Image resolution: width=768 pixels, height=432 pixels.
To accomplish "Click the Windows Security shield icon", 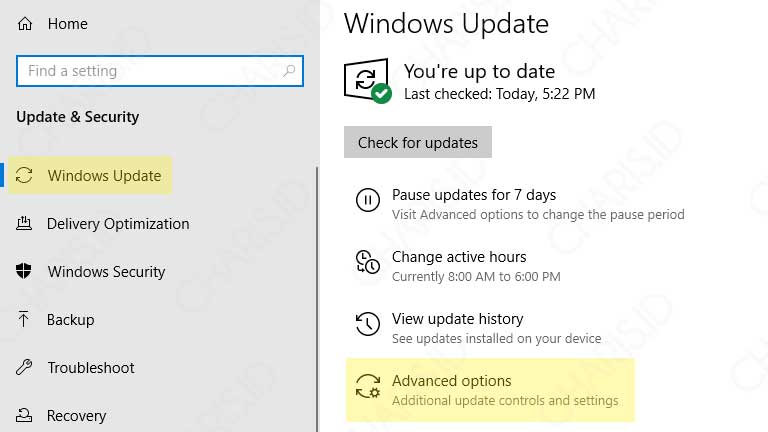I will [24, 271].
